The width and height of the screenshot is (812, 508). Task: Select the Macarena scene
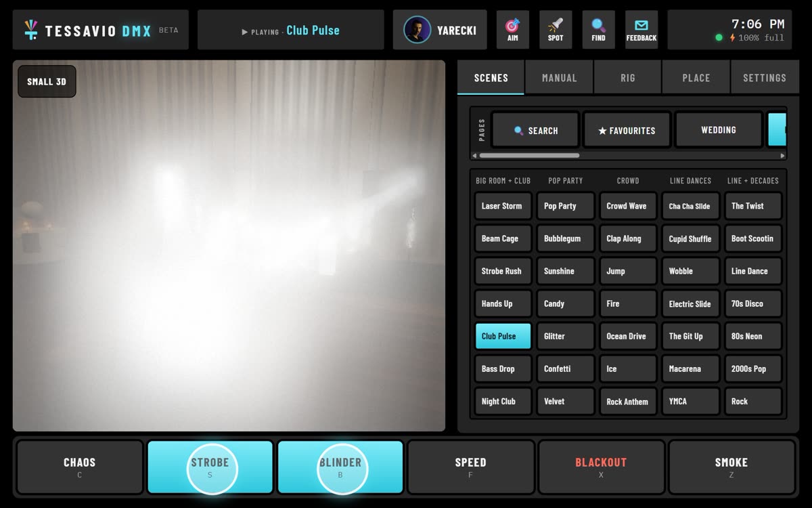coord(690,368)
